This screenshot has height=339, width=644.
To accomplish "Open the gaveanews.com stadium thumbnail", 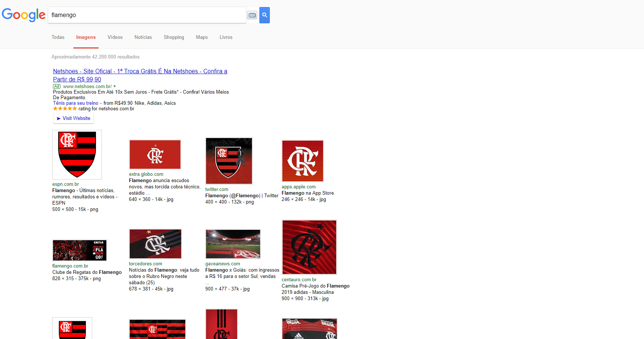I will [x=233, y=244].
